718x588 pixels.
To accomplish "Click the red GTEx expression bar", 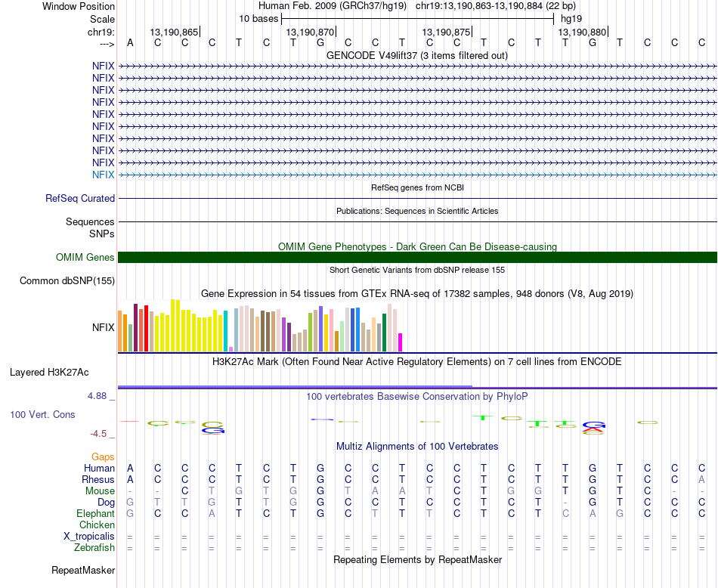I will (x=146, y=328).
